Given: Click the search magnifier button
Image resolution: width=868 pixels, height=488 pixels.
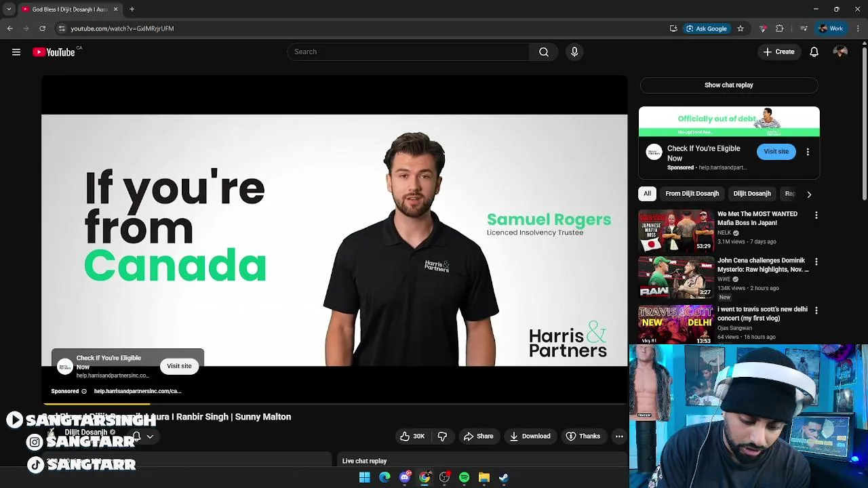Looking at the screenshot, I should (x=544, y=52).
